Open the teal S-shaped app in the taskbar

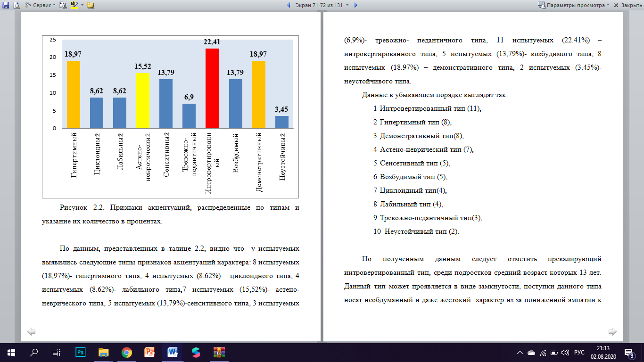point(195,352)
